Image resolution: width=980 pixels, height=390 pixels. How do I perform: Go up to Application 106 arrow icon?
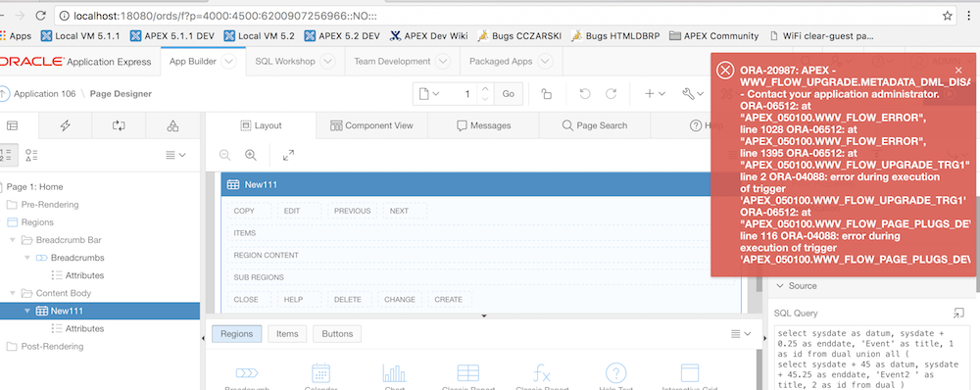click(x=4, y=94)
